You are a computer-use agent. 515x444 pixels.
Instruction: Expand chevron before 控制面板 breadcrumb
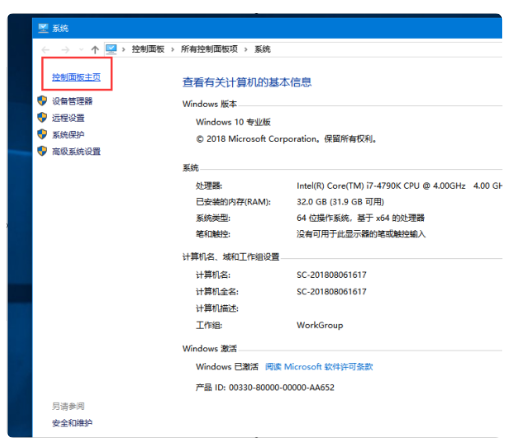click(124, 50)
